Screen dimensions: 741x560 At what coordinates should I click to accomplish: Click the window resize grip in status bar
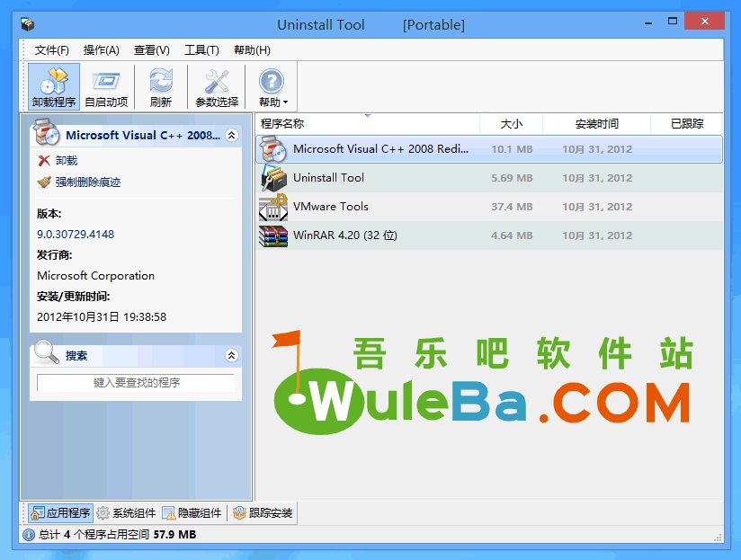click(718, 538)
